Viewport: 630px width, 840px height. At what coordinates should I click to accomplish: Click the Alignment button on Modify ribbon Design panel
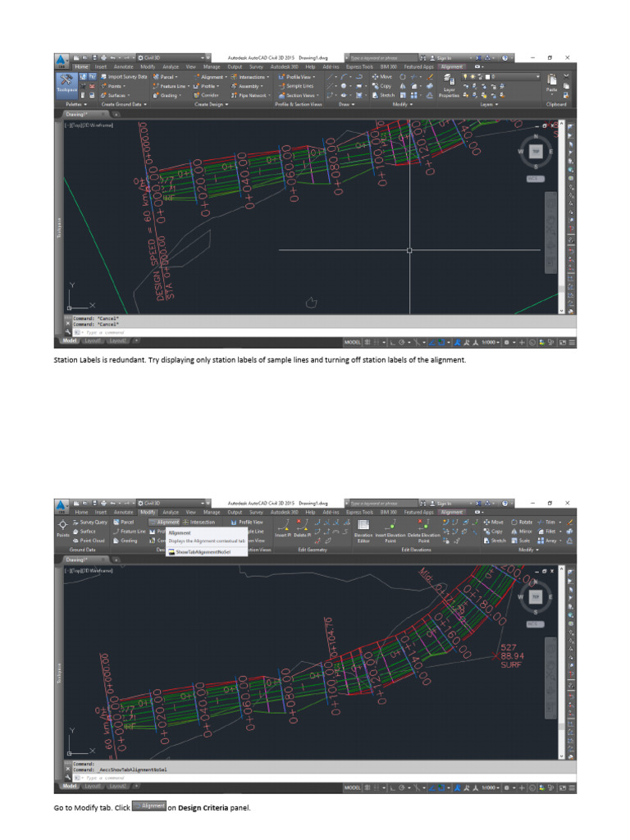coord(164,523)
